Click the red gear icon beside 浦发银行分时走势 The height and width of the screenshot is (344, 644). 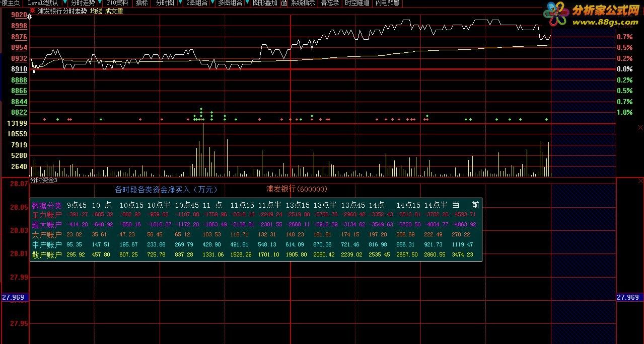33,11
